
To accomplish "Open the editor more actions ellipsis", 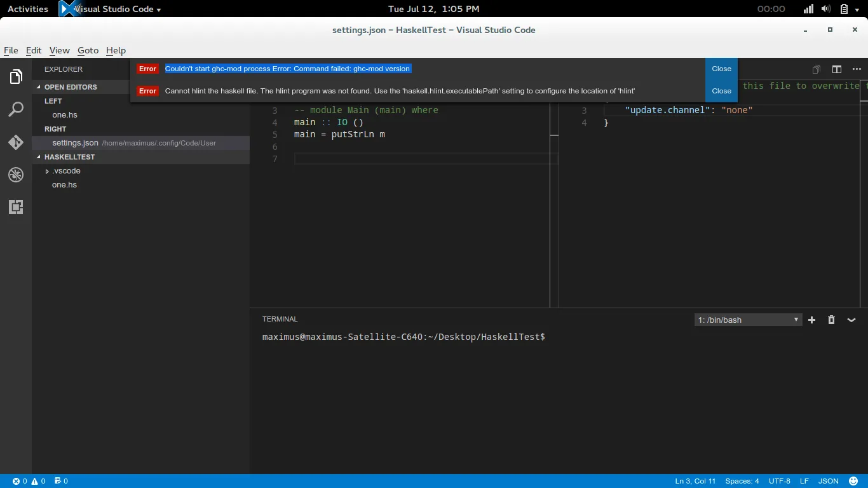I will (857, 69).
